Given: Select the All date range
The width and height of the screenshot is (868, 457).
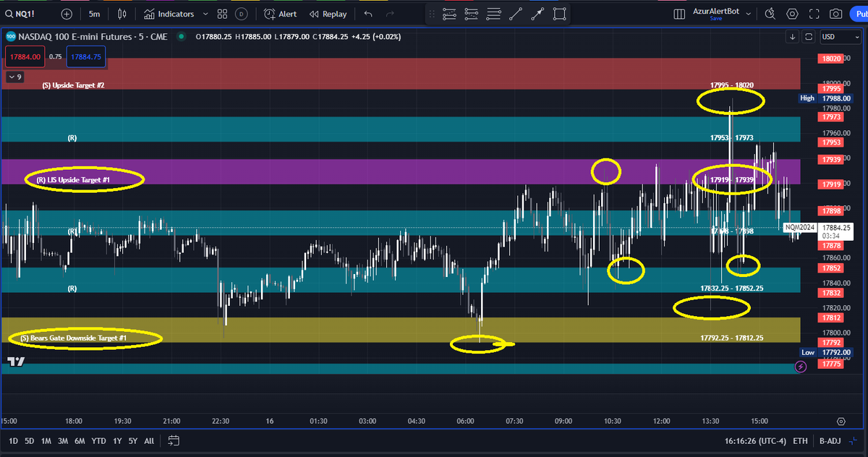Looking at the screenshot, I should click(149, 440).
